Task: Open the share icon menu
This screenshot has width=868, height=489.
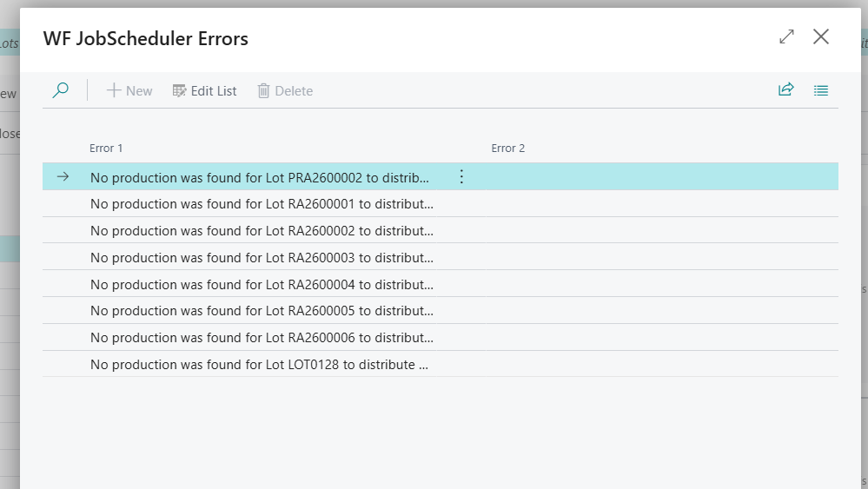Action: point(785,89)
